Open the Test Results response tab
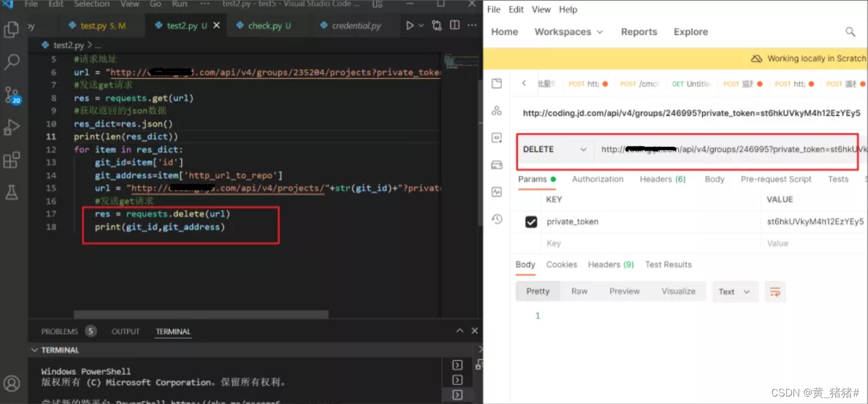 669,264
